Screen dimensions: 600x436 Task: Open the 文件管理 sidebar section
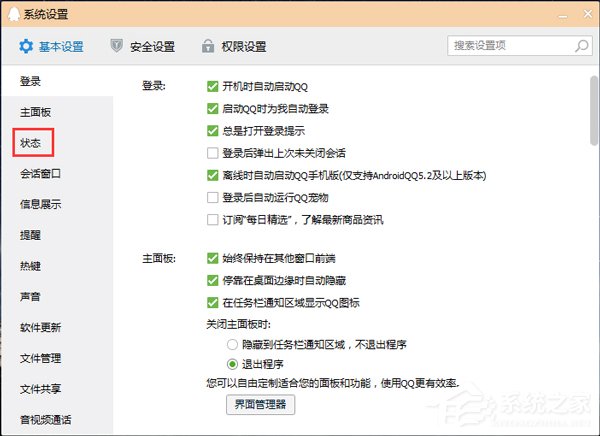(41, 358)
